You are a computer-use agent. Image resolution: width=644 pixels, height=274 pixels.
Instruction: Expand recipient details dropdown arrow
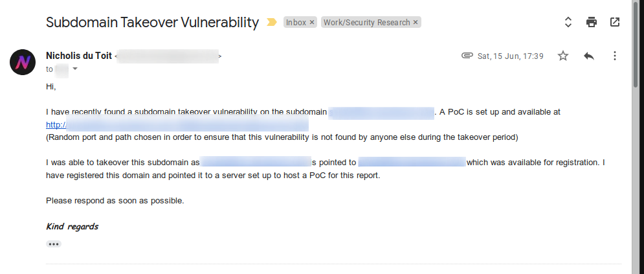tap(75, 69)
